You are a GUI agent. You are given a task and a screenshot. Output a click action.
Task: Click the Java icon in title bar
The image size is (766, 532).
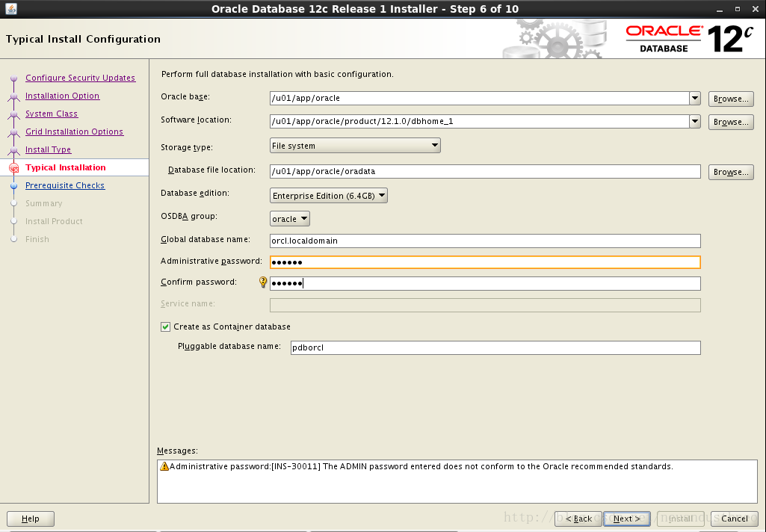(10, 9)
